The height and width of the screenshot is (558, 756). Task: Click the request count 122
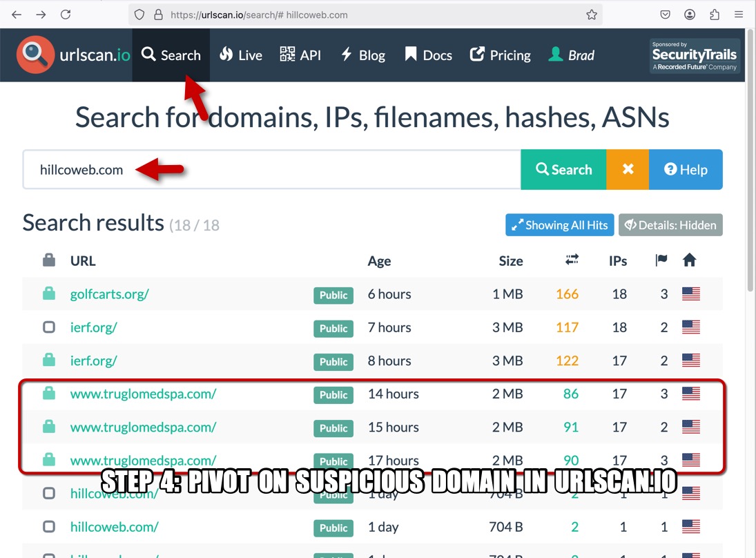click(x=567, y=360)
